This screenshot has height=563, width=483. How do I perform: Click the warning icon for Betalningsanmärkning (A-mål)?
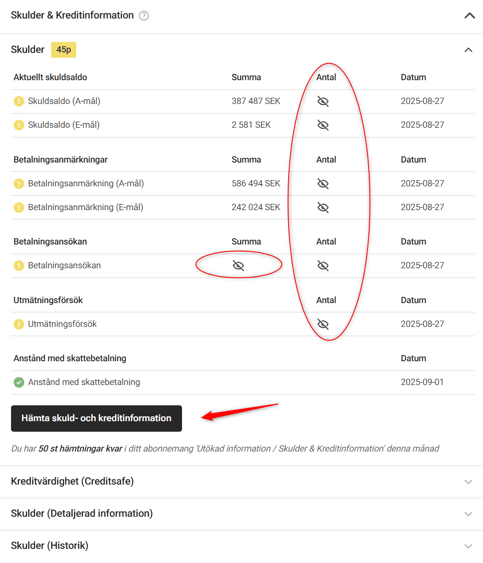[x=19, y=183]
